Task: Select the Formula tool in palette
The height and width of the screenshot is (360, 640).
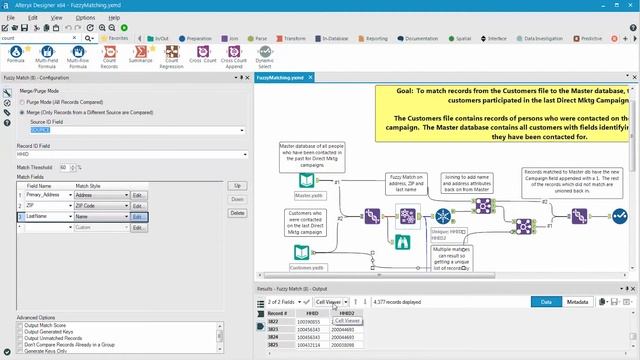Action: 16,54
